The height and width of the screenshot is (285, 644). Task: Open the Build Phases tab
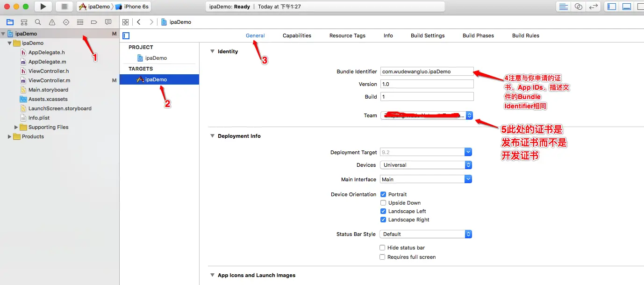tap(478, 36)
